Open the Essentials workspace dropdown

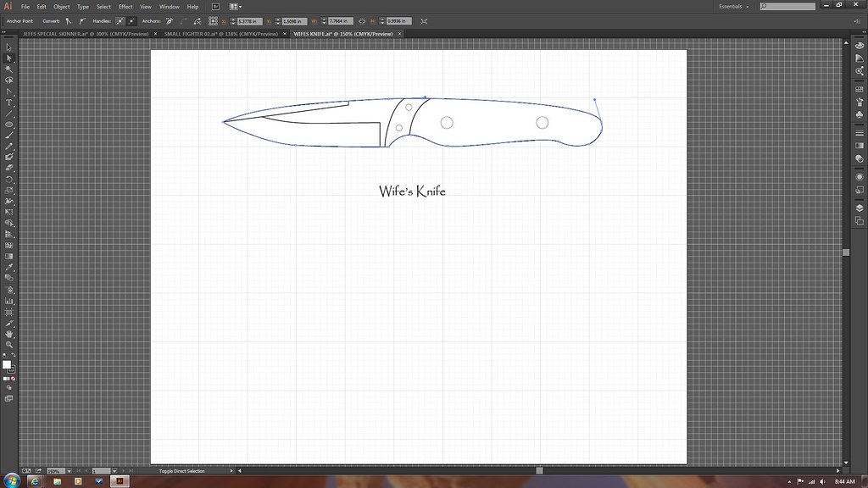point(737,7)
